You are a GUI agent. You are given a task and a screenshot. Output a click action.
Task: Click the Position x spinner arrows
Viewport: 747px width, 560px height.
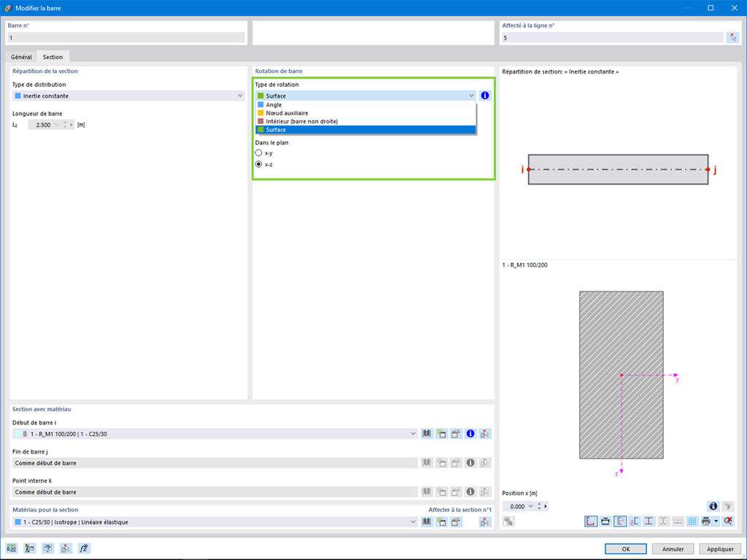pos(539,506)
